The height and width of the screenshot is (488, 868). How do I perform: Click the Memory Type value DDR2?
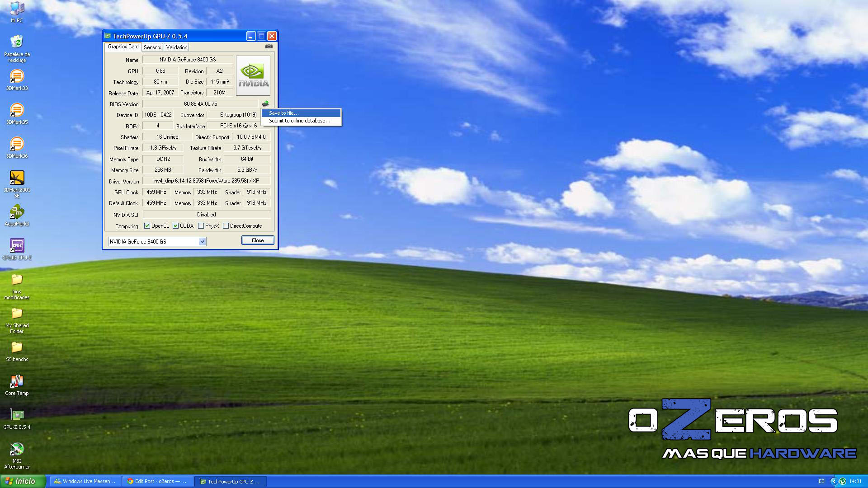point(163,159)
